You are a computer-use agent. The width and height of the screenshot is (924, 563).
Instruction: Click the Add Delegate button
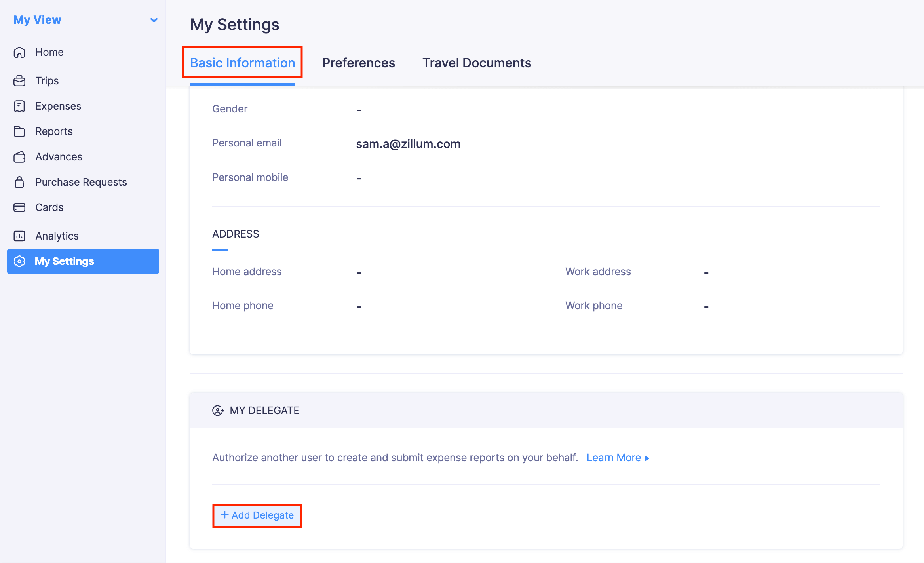pos(257,515)
